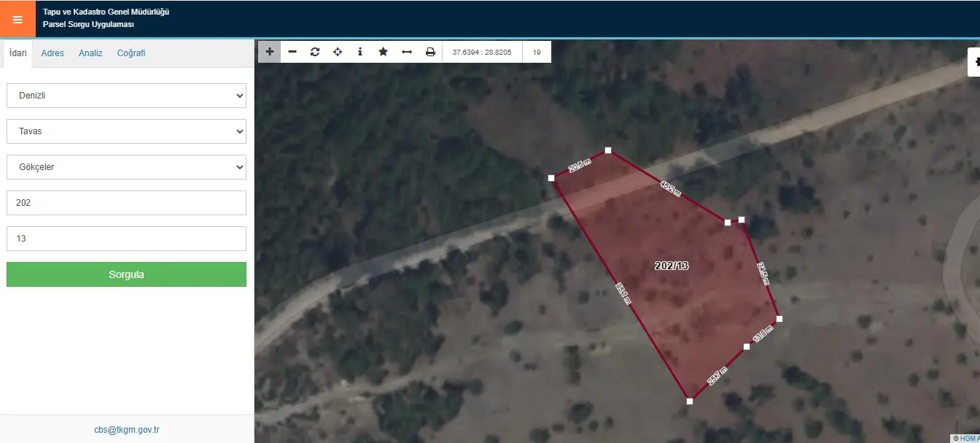Click the Parsel Sorgu Uygulaması header title
This screenshot has width=980, height=443.
88,25
